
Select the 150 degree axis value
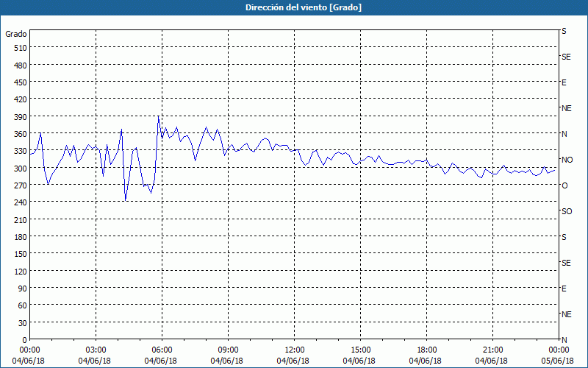tap(21, 254)
